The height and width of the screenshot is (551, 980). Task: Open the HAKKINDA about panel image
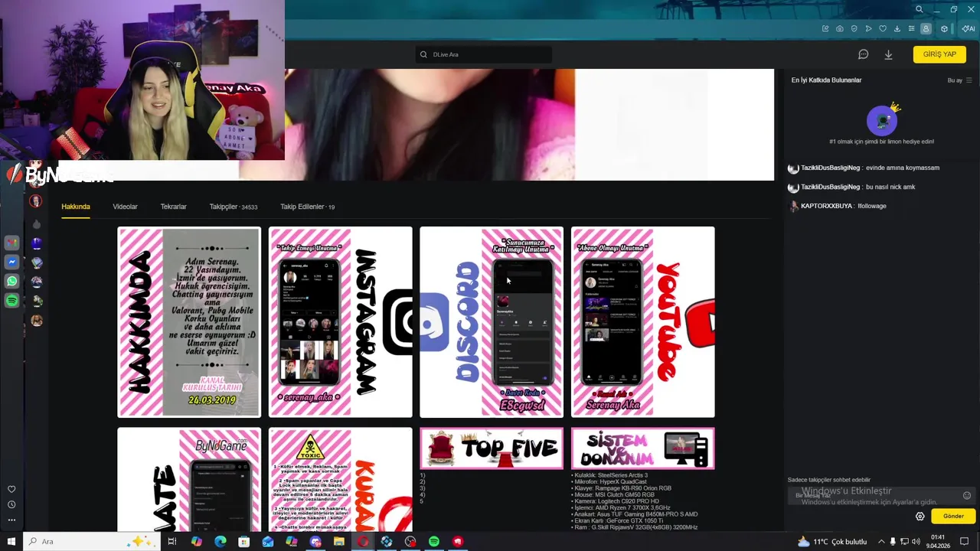[x=189, y=322]
